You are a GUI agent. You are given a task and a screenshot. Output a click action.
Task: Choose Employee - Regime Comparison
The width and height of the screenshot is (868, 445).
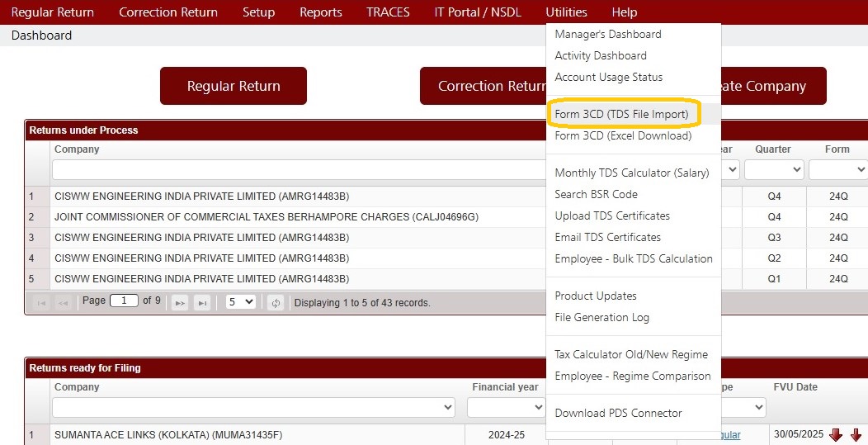pyautogui.click(x=633, y=376)
